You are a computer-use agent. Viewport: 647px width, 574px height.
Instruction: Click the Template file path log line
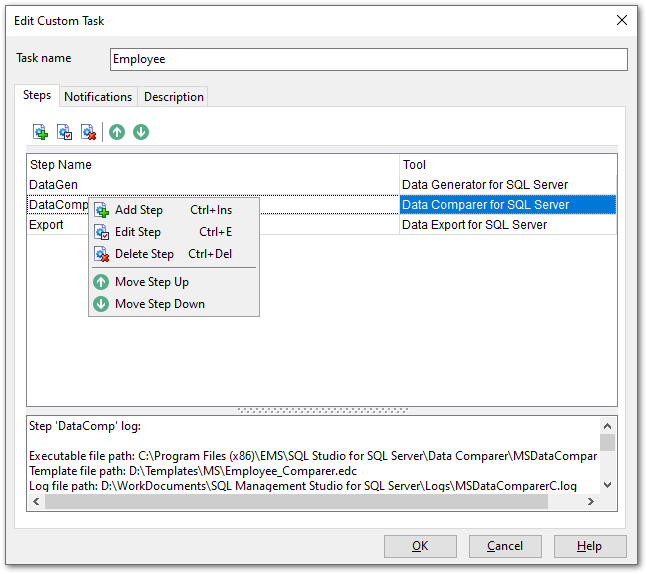[x=193, y=471]
